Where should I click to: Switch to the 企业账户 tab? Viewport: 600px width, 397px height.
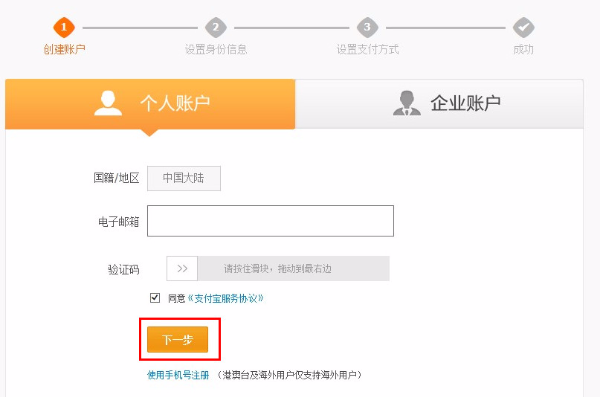coord(439,104)
